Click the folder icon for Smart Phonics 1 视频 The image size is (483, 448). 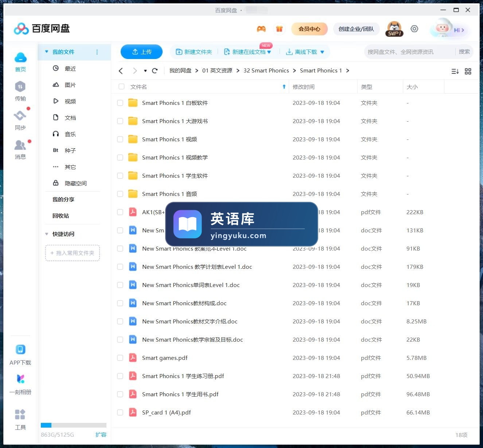(133, 139)
